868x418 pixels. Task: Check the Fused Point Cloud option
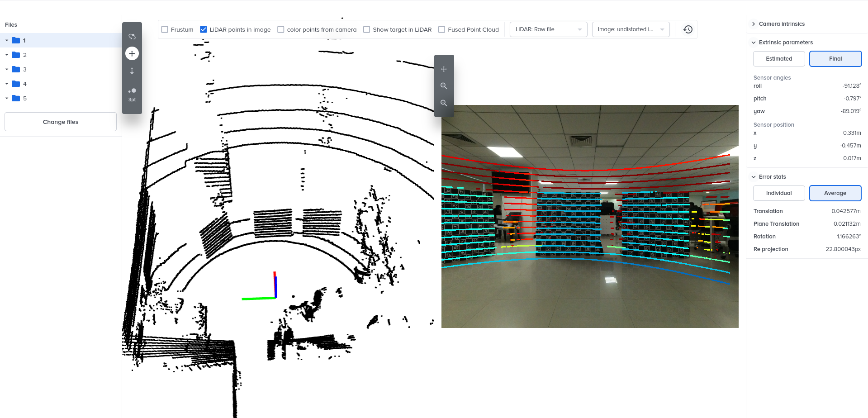442,30
